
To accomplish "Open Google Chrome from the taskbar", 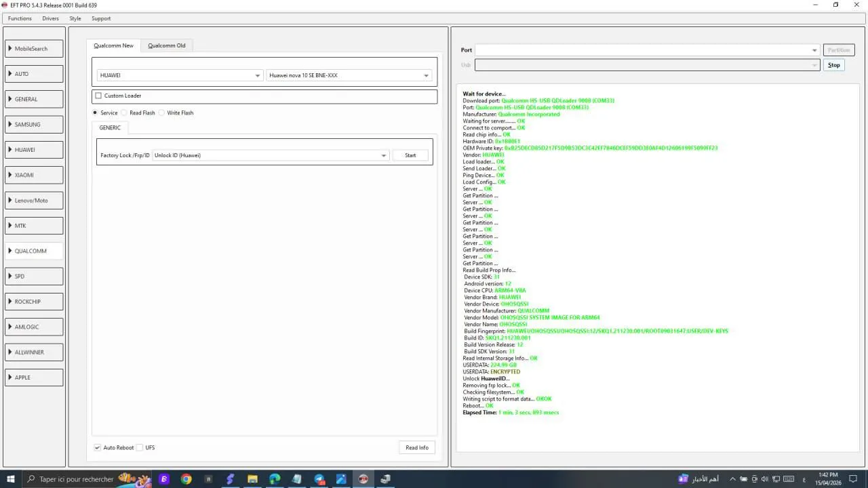I will [x=186, y=479].
